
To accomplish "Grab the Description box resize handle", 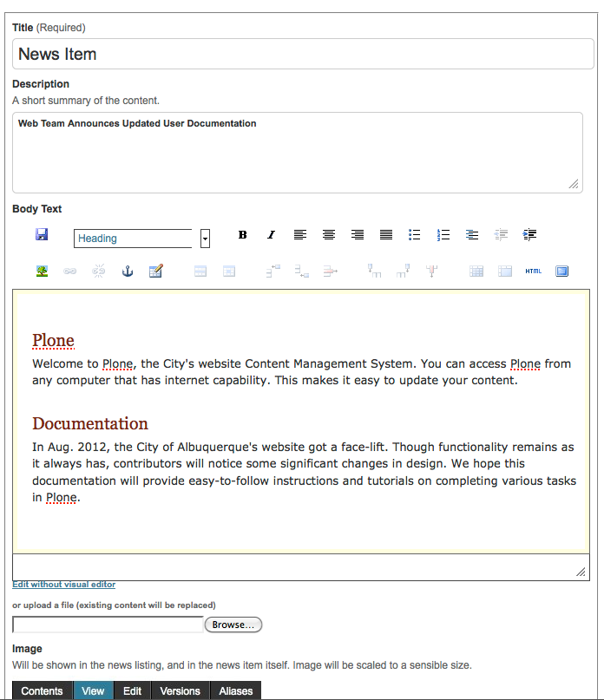I will pos(574,184).
